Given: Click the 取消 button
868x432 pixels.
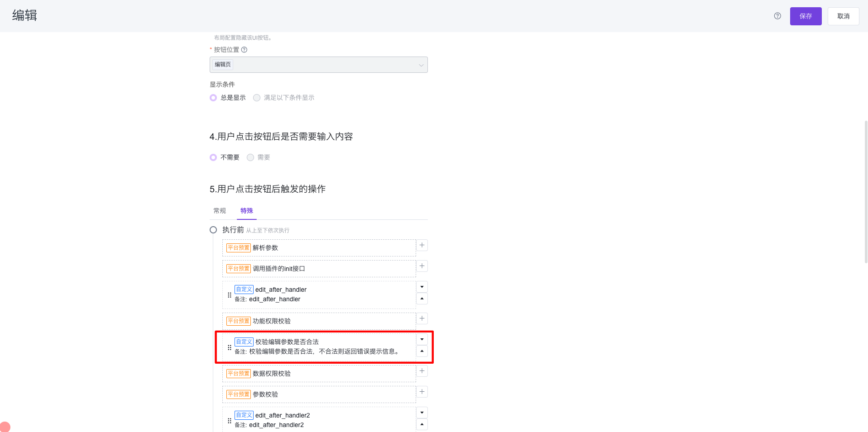Looking at the screenshot, I should 843,16.
